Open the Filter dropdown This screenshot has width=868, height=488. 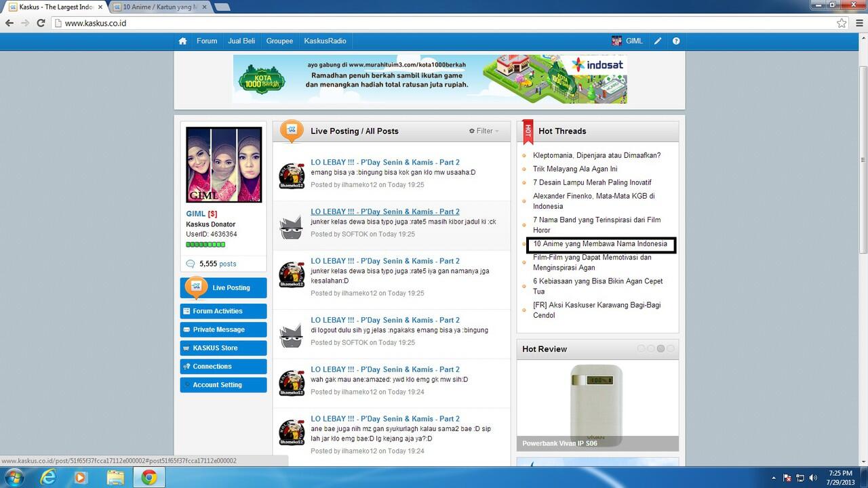coord(484,131)
